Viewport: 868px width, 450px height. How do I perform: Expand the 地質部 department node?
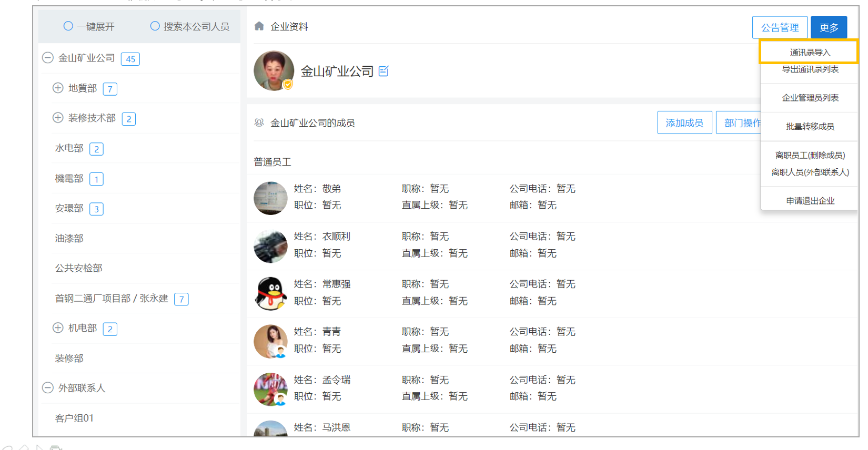(x=58, y=88)
